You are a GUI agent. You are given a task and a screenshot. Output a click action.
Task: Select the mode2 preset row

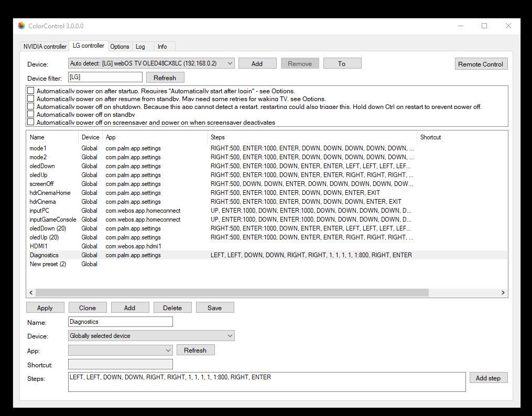267,157
